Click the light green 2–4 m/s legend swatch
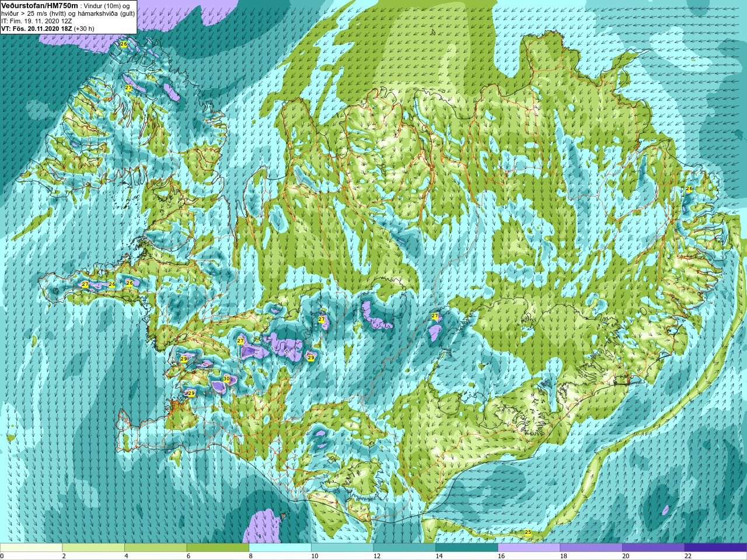Screen dimensions: 747x560 [x=93, y=548]
